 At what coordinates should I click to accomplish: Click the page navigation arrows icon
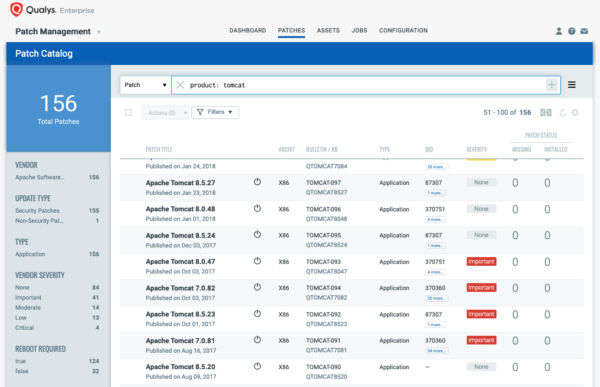click(546, 113)
